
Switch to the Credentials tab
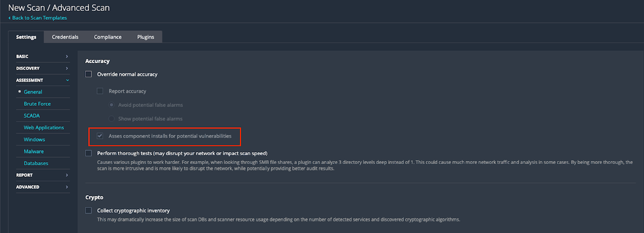(x=65, y=37)
